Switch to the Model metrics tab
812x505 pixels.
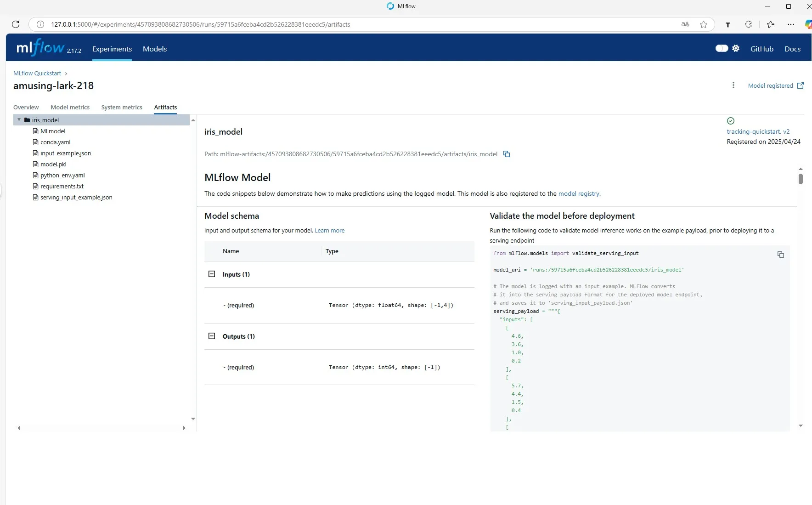tap(70, 107)
